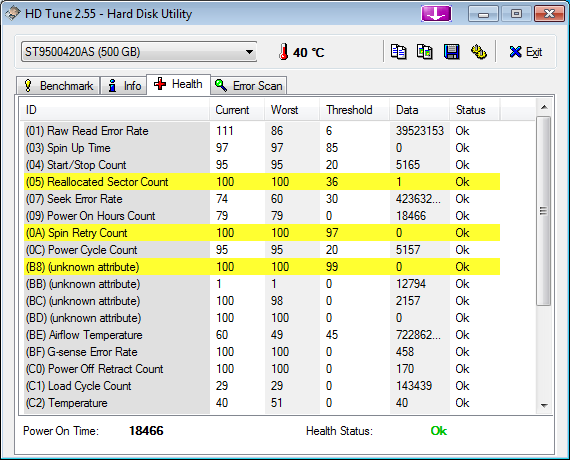Click the scrollbar down arrow

coord(544,405)
